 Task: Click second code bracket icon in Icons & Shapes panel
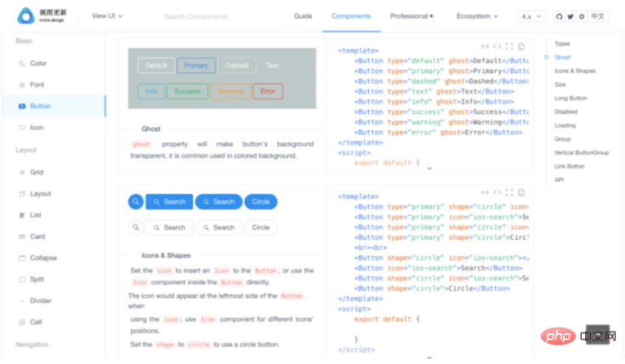point(497,192)
